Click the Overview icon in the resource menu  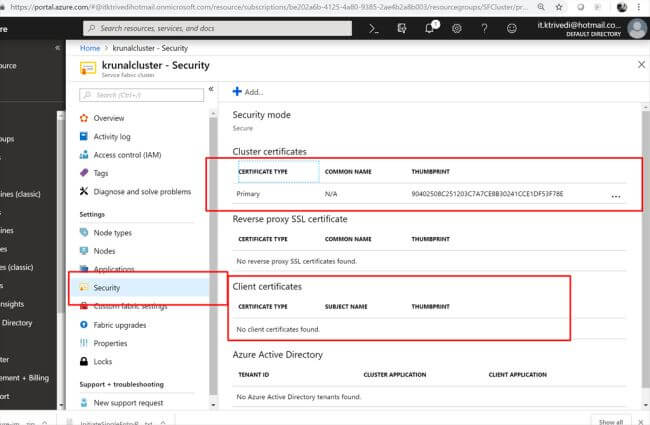point(84,118)
